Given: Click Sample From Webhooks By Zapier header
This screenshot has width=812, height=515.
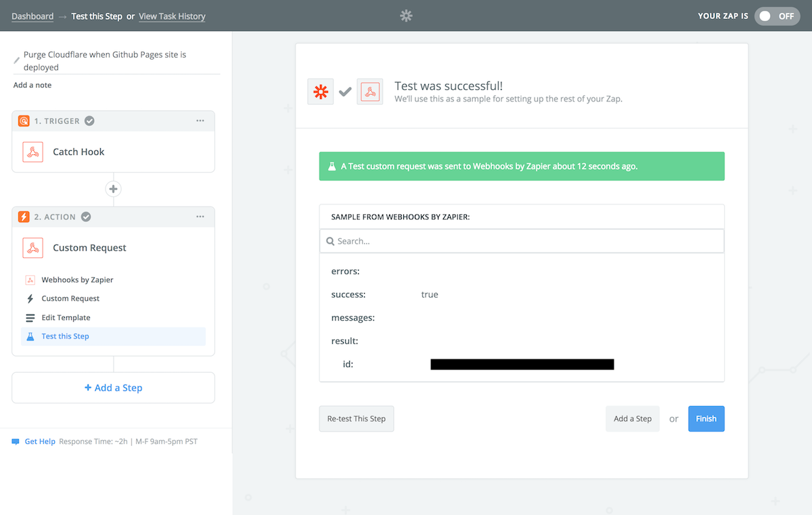Looking at the screenshot, I should tap(401, 217).
